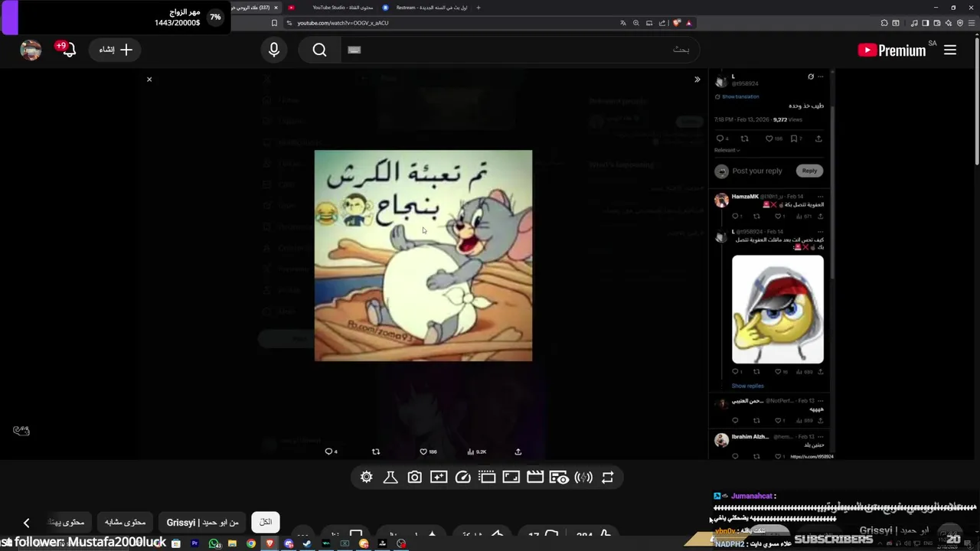Open the playback speed gauge icon
Screen dimensions: 980x551
(x=462, y=478)
